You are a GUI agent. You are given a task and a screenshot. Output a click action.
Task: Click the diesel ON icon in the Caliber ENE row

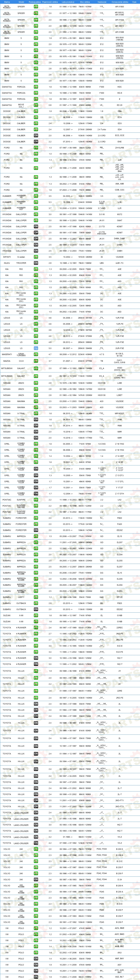(36, 142)
